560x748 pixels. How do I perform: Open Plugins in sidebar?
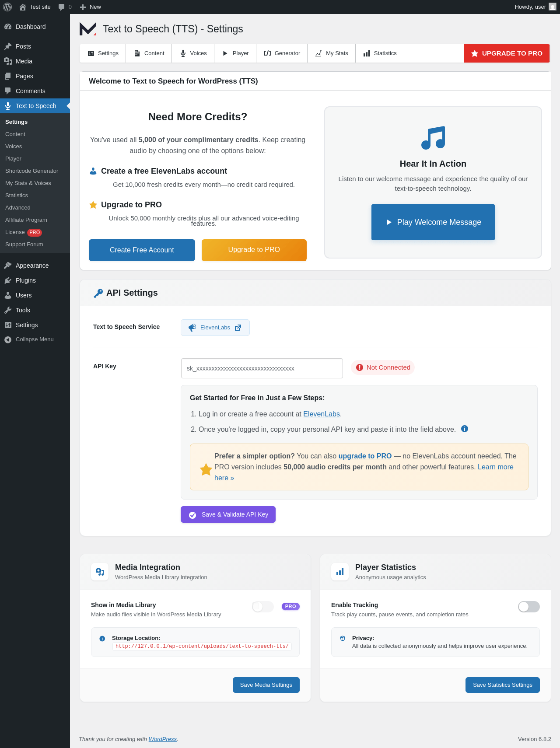[35, 280]
